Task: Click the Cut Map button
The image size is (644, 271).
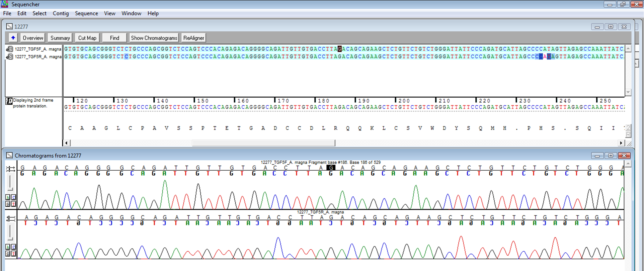Action: (87, 38)
